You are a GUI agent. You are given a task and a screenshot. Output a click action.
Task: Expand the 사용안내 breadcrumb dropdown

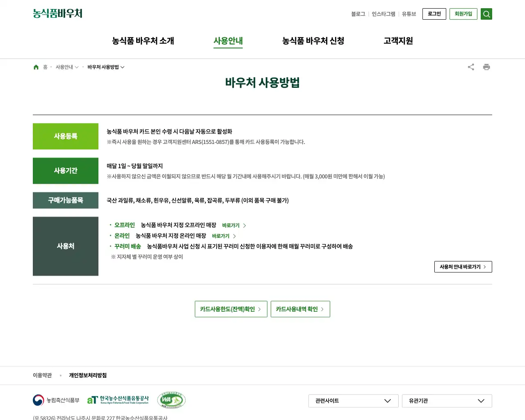click(67, 67)
